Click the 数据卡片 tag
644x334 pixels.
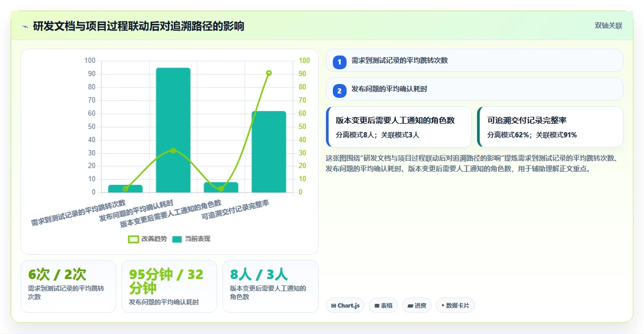click(455, 305)
